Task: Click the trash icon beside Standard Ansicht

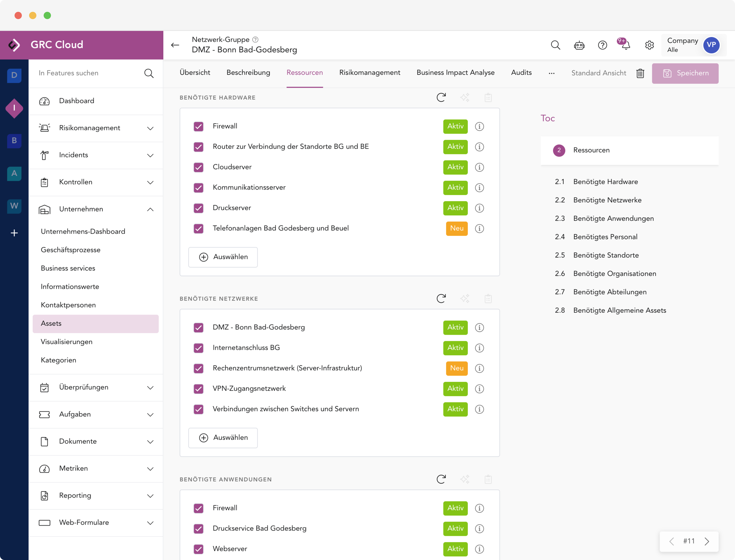Action: point(640,73)
